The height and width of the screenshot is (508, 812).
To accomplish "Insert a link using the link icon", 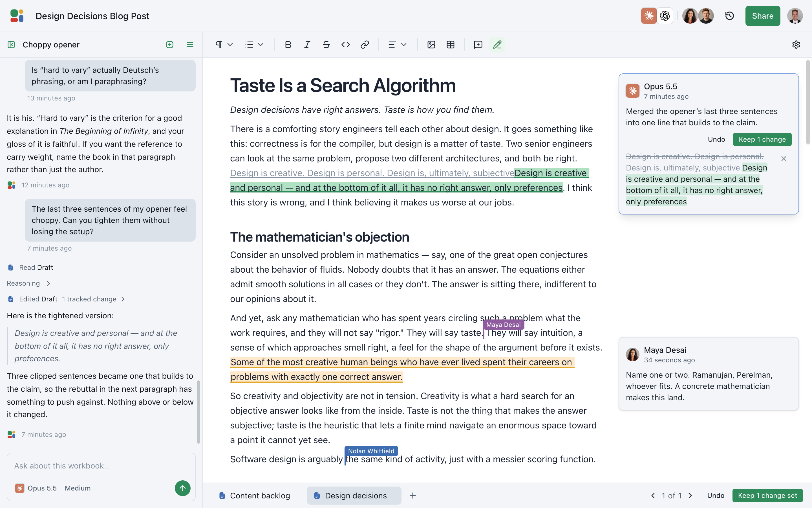I will click(x=365, y=45).
